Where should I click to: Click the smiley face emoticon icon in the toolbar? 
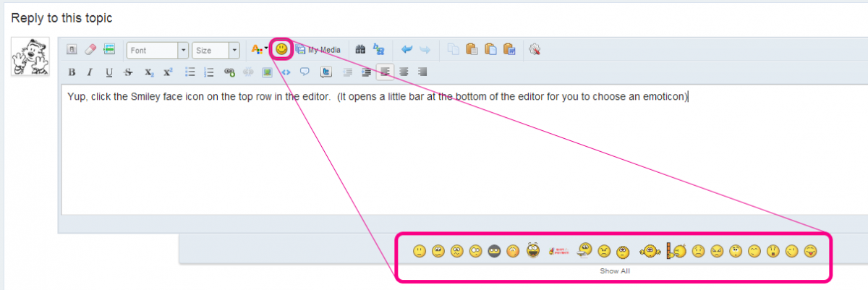[x=281, y=50]
